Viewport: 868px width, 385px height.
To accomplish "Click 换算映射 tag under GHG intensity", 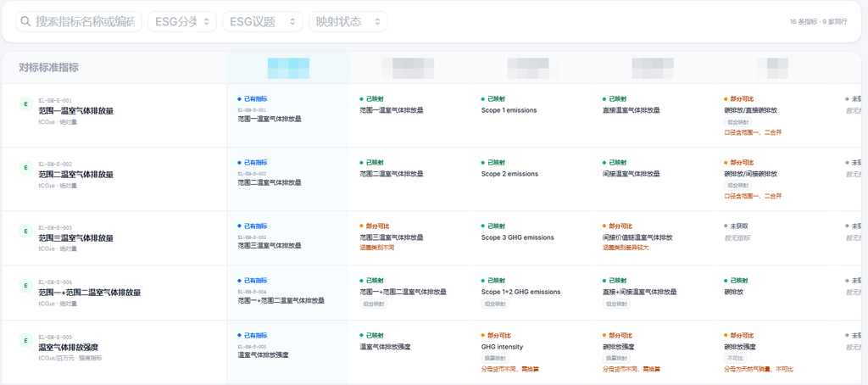I will tap(494, 359).
